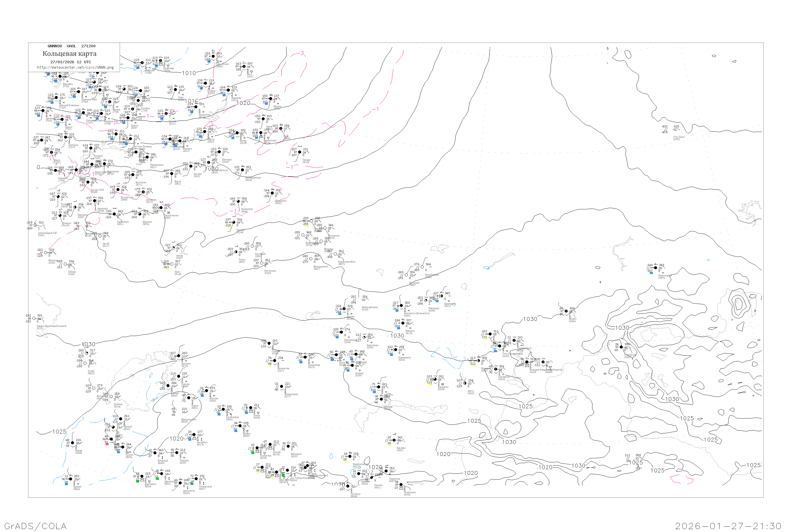The width and height of the screenshot is (798, 532).
Task: Click the GrADS/COLA label at bottom left
Action: coord(35,526)
